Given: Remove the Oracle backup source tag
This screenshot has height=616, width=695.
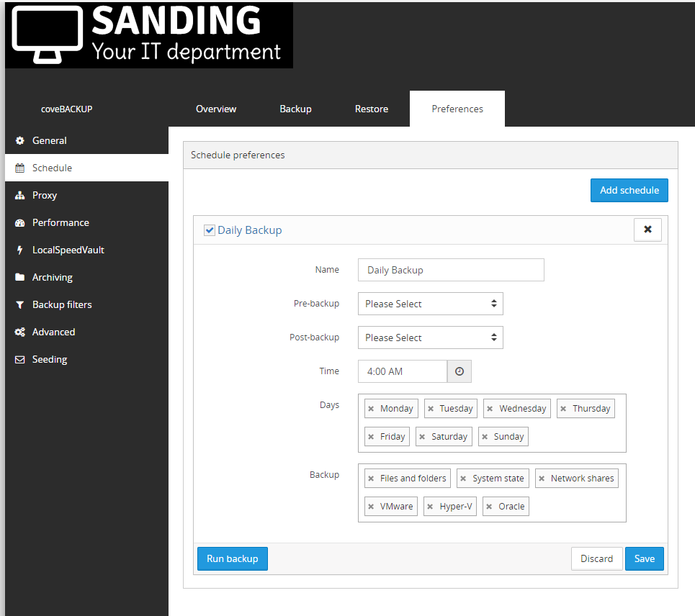Looking at the screenshot, I should pyautogui.click(x=490, y=507).
